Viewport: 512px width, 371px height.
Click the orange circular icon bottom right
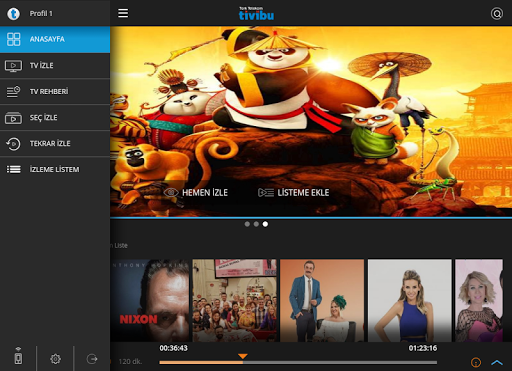(476, 362)
